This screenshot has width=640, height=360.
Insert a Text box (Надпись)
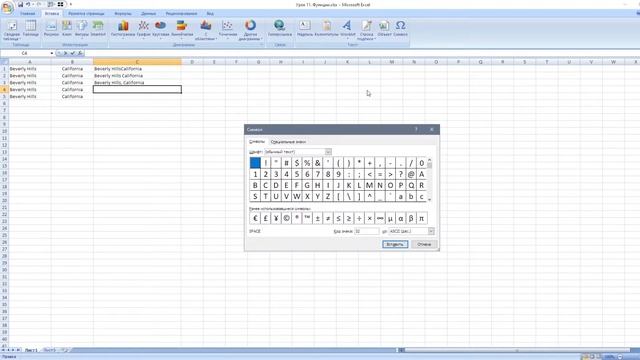pos(304,29)
